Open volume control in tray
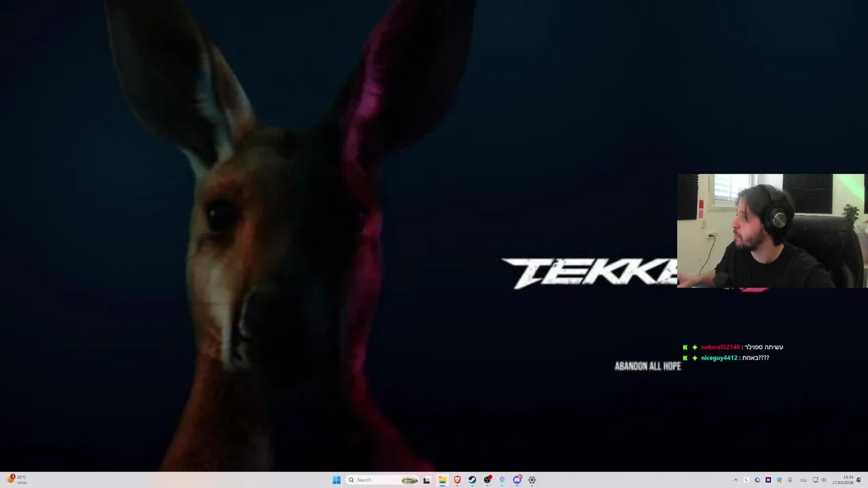This screenshot has width=868, height=488. pos(824,480)
